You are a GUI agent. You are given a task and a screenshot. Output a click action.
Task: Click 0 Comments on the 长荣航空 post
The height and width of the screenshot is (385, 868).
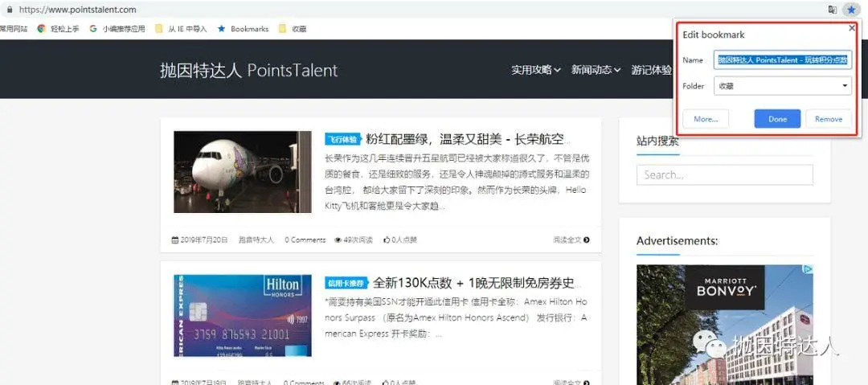[305, 240]
